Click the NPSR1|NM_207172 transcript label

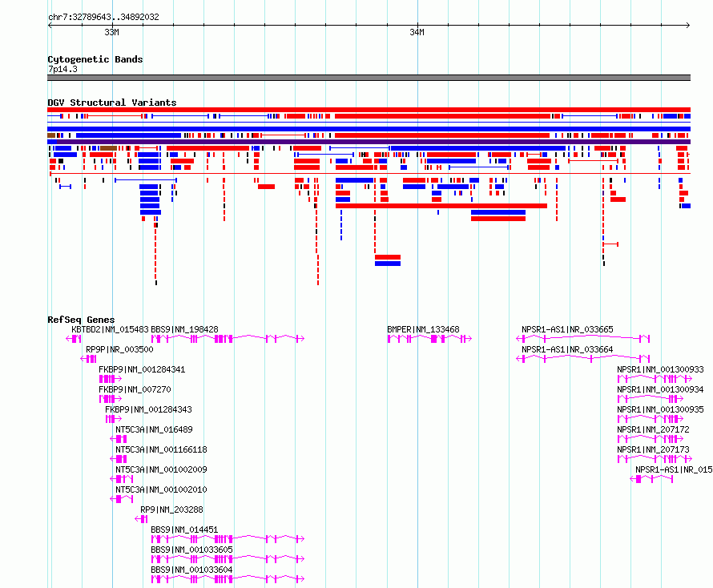[653, 429]
